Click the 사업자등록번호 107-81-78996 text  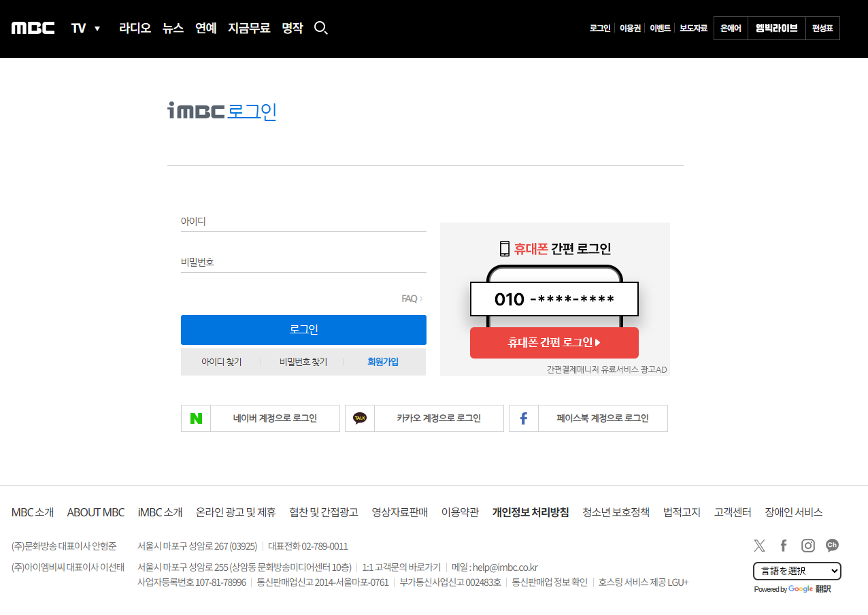click(x=192, y=582)
